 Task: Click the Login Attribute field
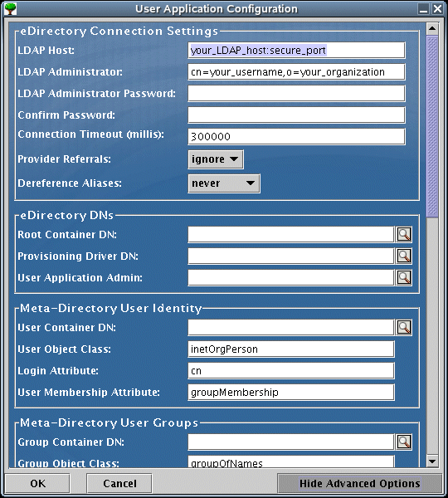pos(291,371)
